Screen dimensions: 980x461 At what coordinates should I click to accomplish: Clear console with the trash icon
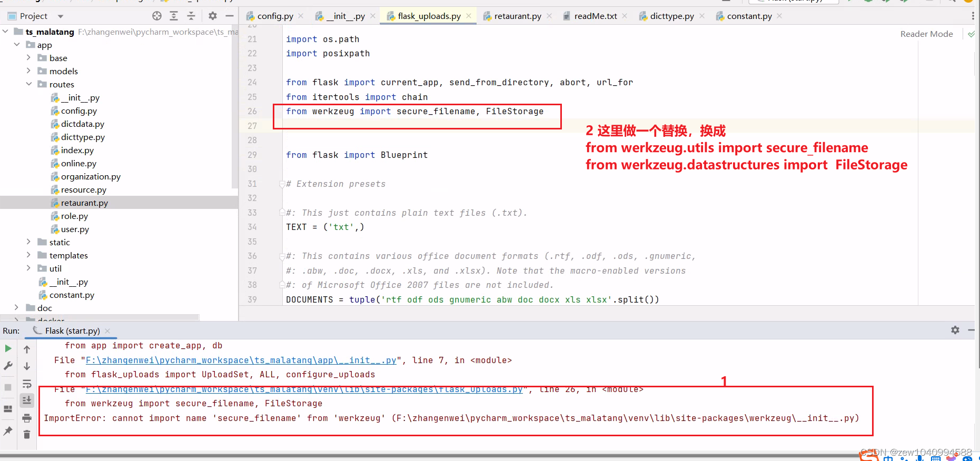coord(27,434)
